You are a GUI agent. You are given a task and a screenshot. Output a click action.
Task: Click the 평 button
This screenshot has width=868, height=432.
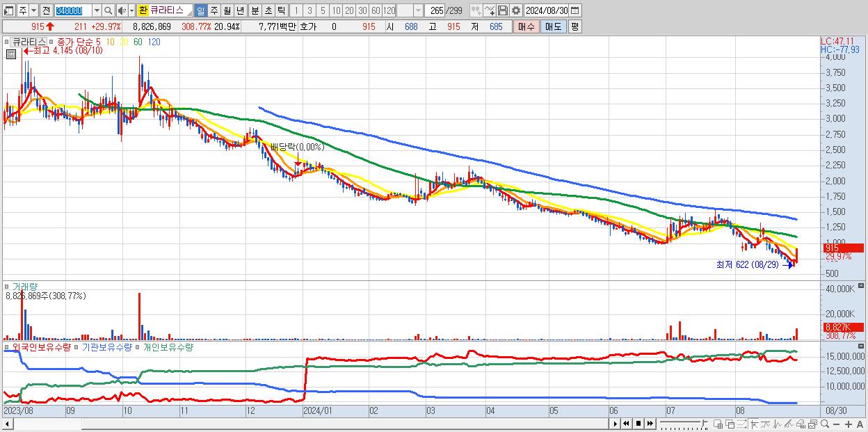(574, 26)
